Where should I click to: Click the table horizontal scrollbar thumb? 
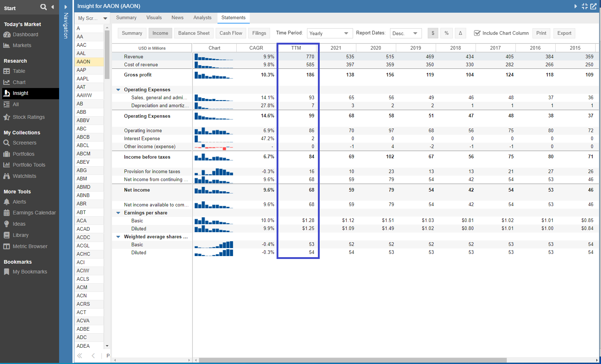pyautogui.click(x=352, y=360)
